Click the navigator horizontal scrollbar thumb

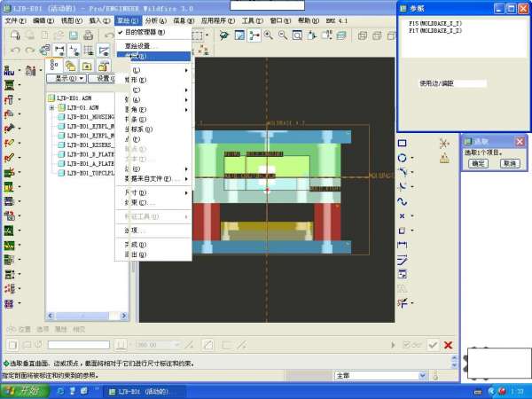(82, 316)
